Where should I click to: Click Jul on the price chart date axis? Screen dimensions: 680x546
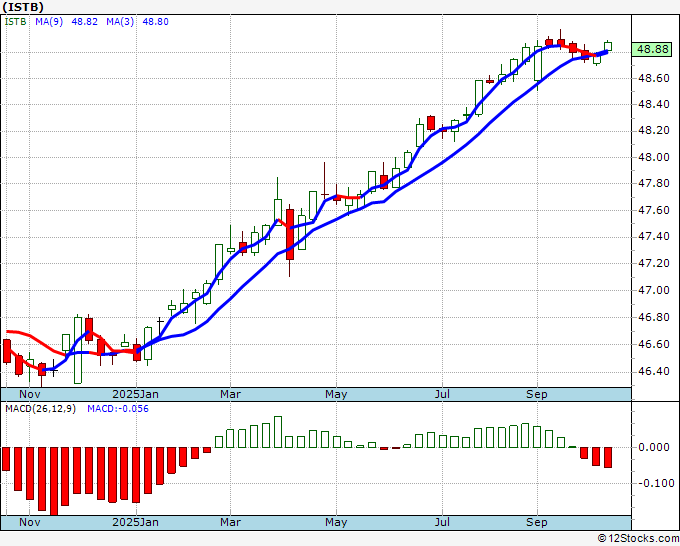click(442, 394)
